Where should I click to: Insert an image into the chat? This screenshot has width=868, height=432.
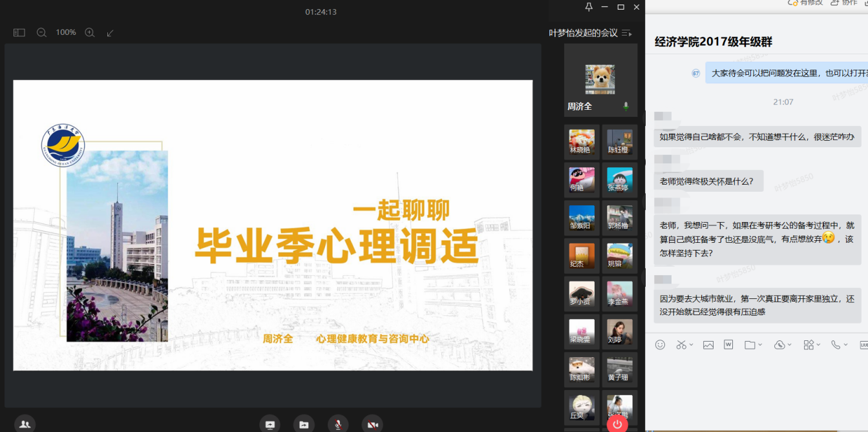[708, 345]
